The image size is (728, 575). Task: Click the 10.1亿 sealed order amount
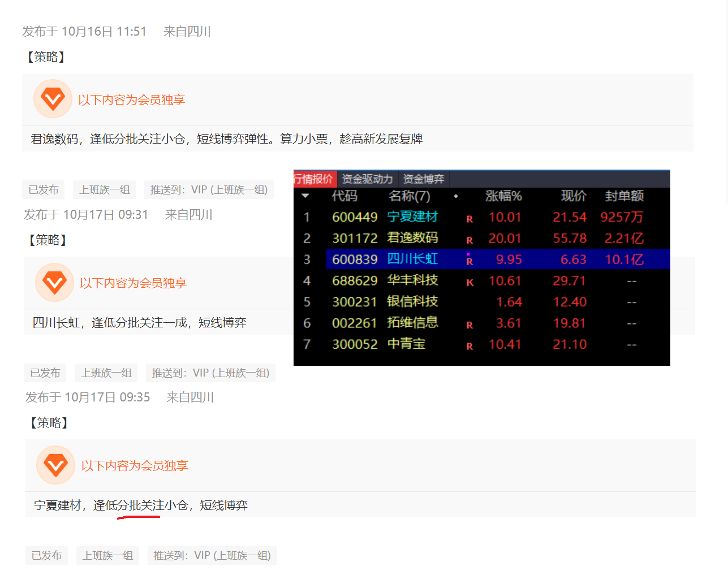pos(624,260)
